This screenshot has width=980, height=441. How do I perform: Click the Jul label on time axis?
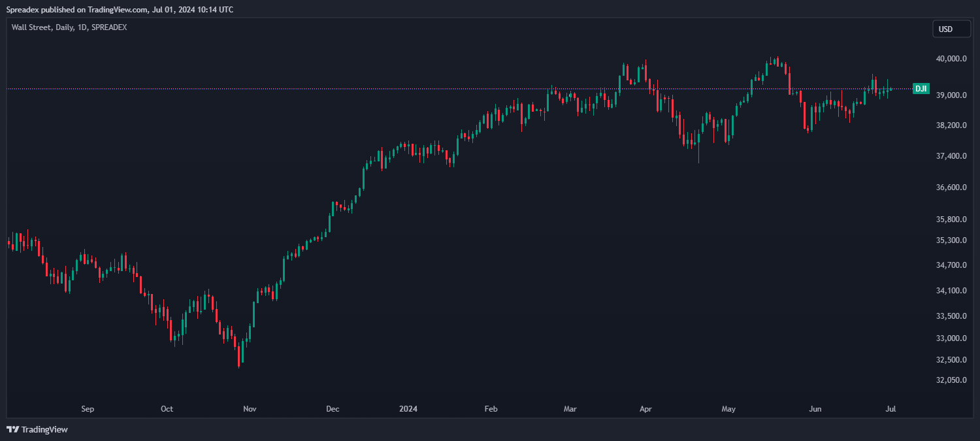pyautogui.click(x=890, y=410)
